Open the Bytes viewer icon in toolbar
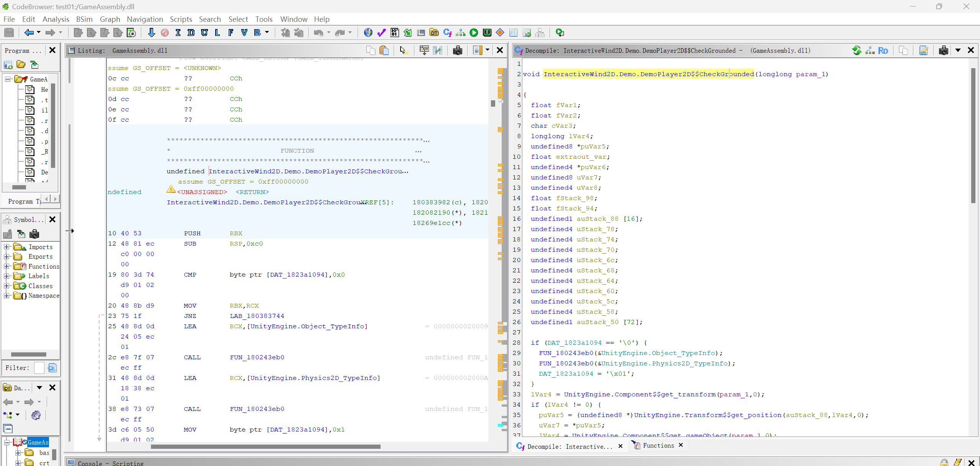 pyautogui.click(x=394, y=33)
